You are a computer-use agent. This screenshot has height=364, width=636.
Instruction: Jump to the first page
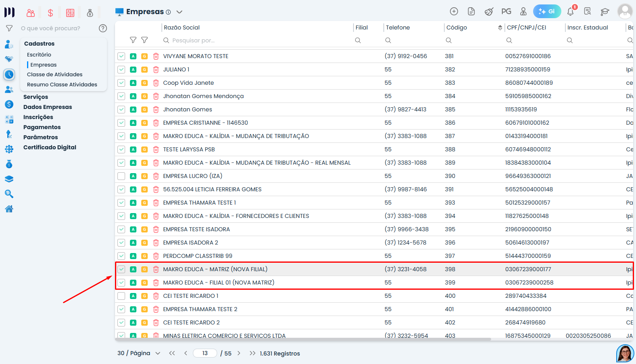click(x=172, y=353)
